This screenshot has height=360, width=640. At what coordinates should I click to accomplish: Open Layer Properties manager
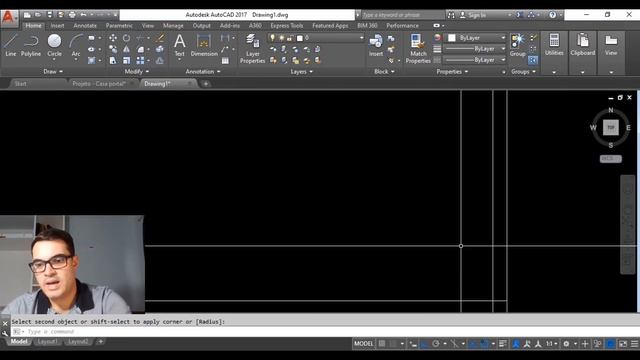(252, 49)
